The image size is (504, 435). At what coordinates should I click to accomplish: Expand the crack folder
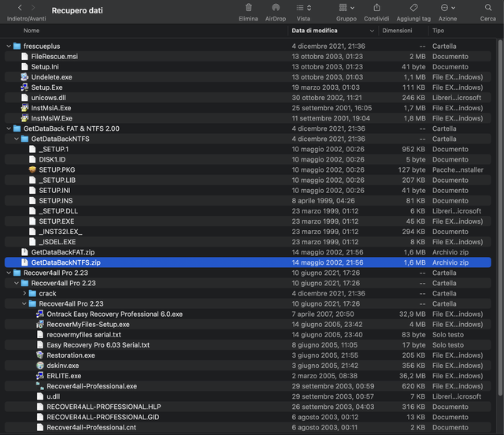coord(24,293)
